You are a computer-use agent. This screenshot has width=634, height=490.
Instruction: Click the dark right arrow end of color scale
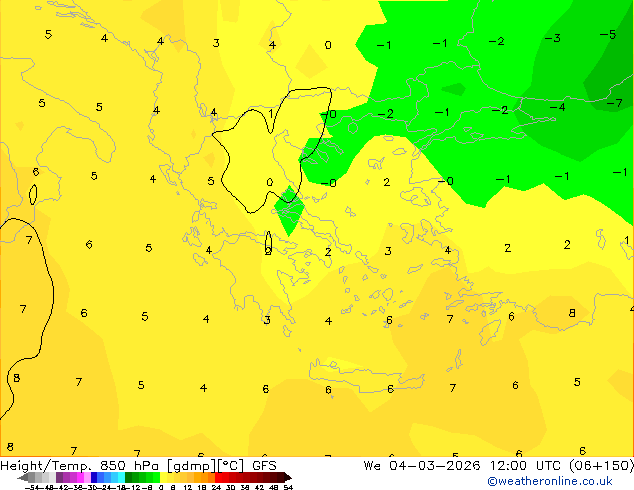tap(288, 477)
